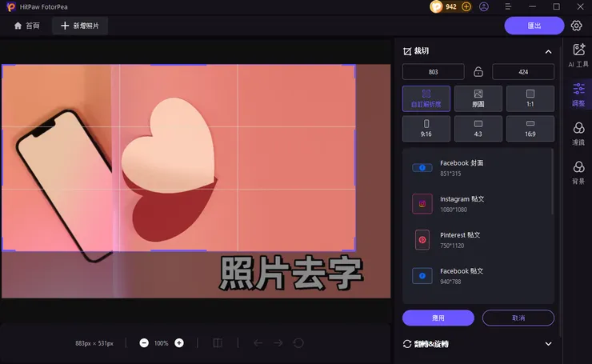Click the heart shape in the photo
This screenshot has width=592, height=364.
pos(168,146)
